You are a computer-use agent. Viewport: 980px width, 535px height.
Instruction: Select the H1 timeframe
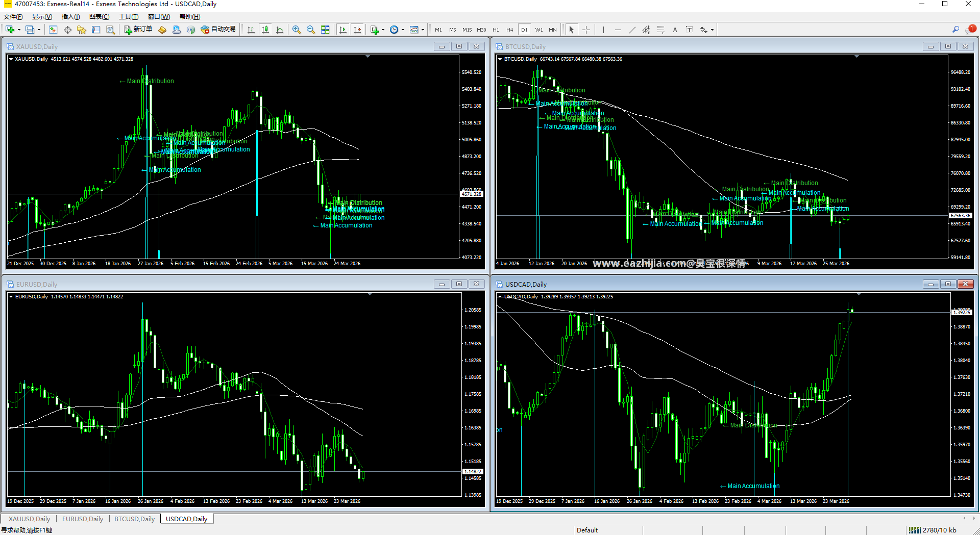[496, 30]
